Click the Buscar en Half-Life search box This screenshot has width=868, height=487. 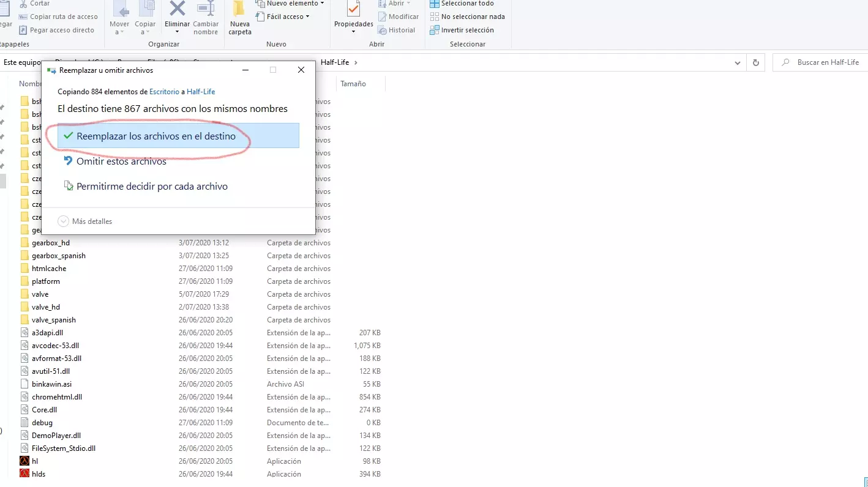[x=820, y=62]
